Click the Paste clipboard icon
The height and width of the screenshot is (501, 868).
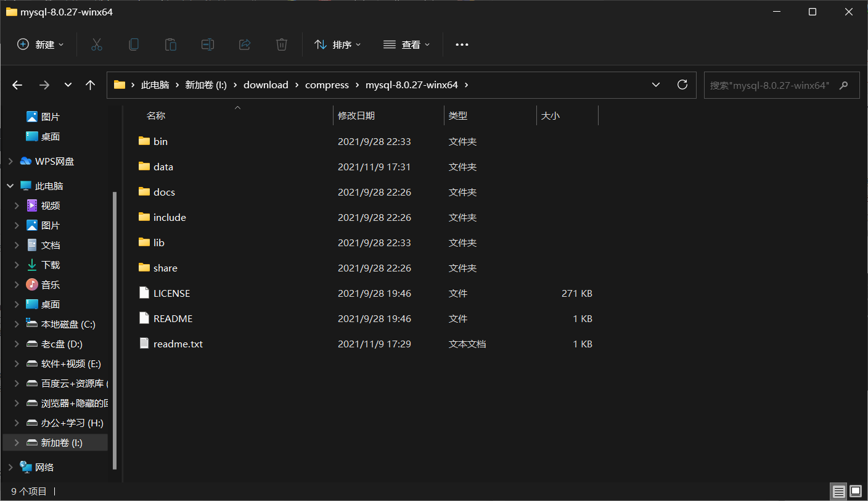(171, 44)
